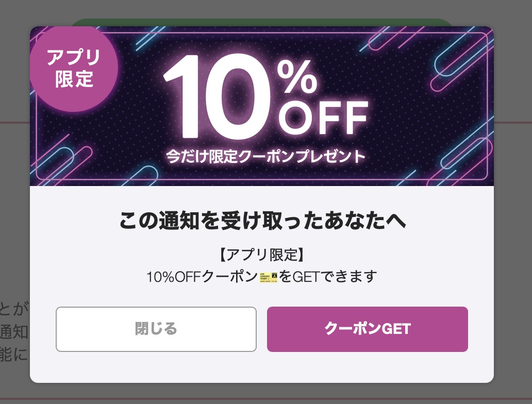Screen dimensions: 532x404
Task: Click the percent sign in the banner
Action: [x=297, y=75]
